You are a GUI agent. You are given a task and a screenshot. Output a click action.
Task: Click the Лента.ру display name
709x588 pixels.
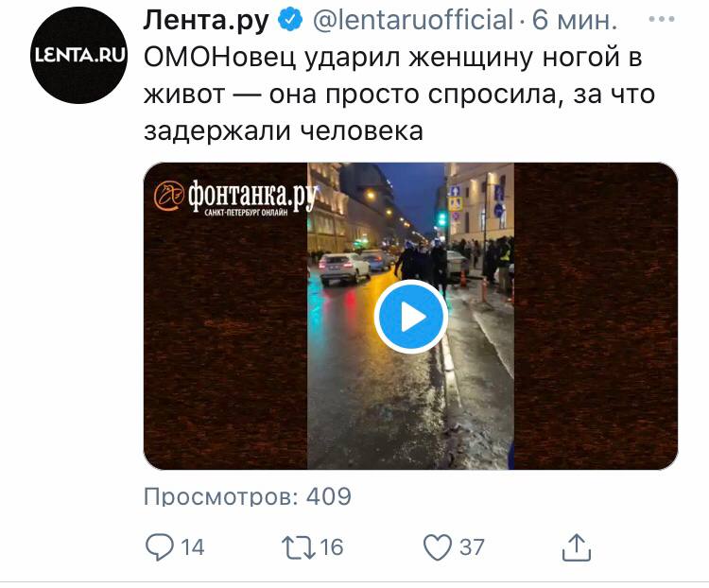pos(206,21)
